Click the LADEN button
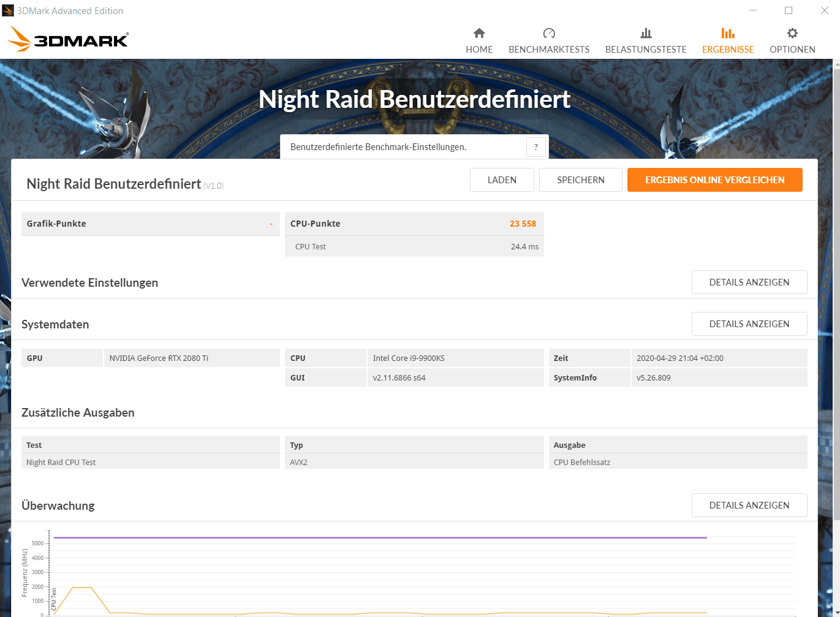This screenshot has height=617, width=840. (502, 180)
